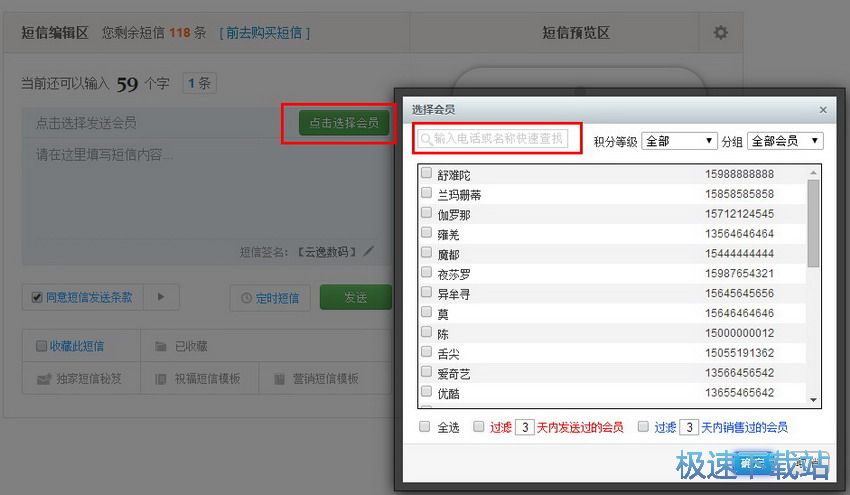Check member 伽罗那
The height and width of the screenshot is (495, 850).
(427, 213)
